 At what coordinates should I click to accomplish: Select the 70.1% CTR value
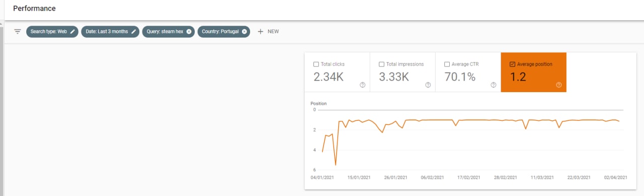460,77
